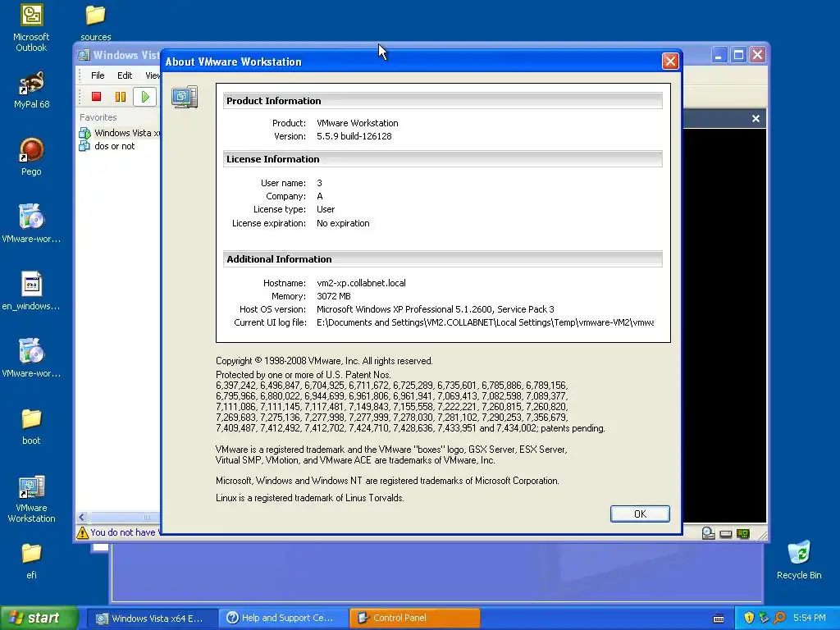Click the Favorites pane horizontal scrollbar track
This screenshot has height=630, width=840.
click(125, 517)
